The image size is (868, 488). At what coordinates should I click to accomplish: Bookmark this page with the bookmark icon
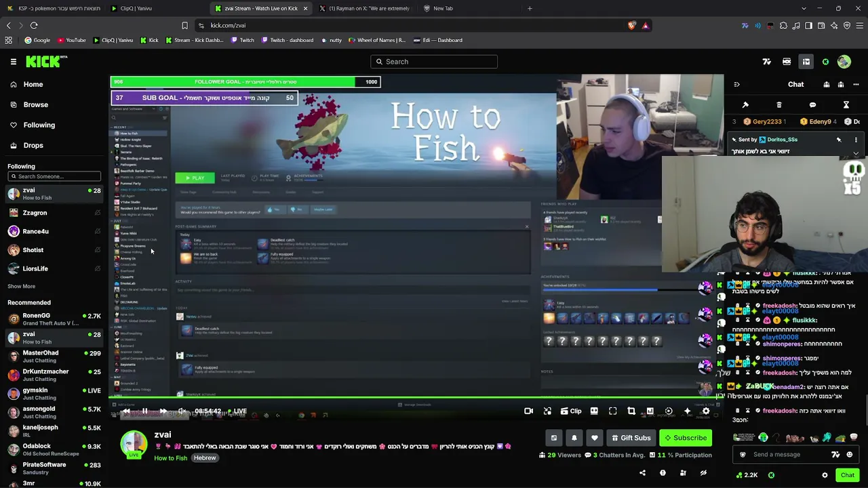coord(184,26)
